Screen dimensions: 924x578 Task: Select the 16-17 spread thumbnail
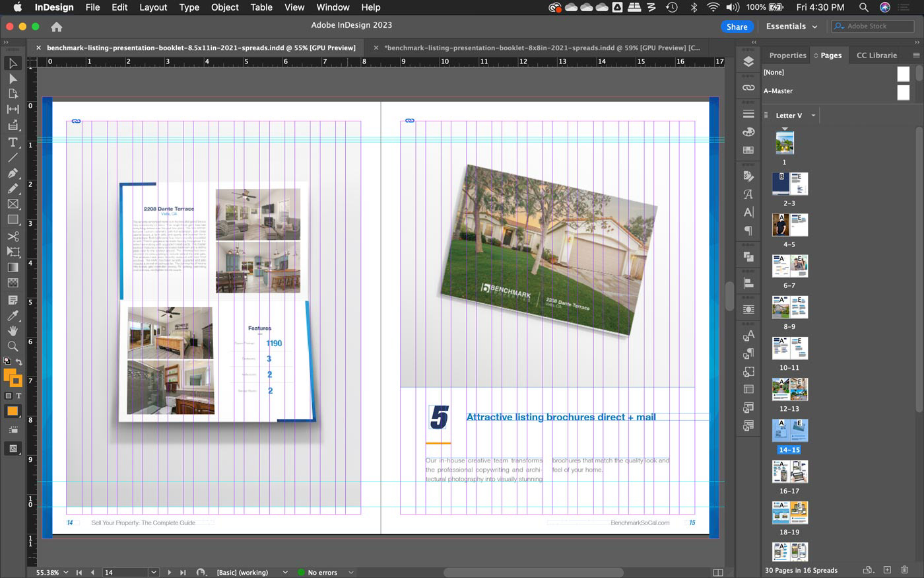[789, 472]
